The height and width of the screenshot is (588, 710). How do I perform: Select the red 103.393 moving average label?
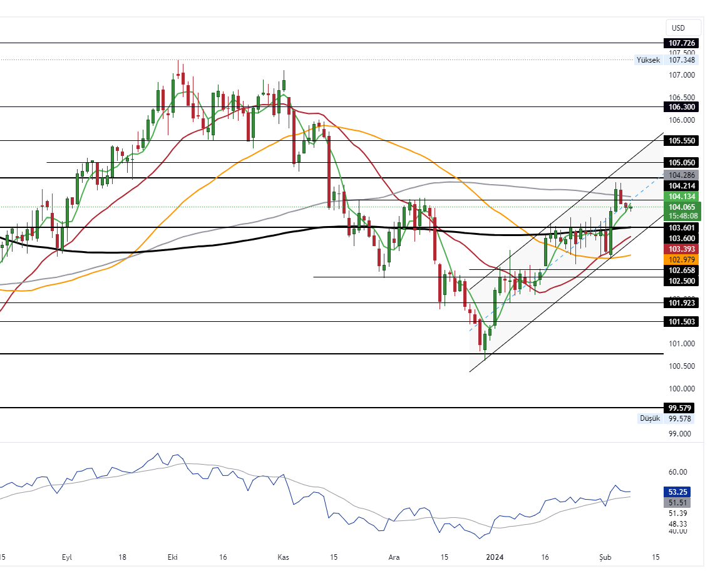click(x=682, y=249)
